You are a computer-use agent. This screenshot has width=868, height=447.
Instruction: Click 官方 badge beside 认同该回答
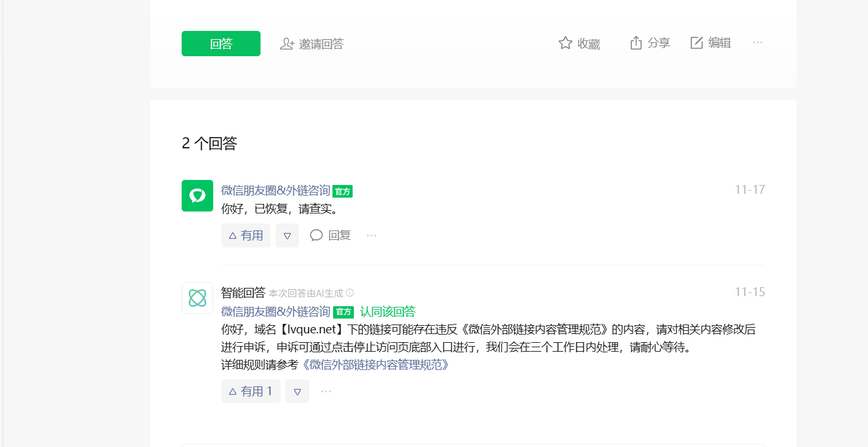click(343, 312)
